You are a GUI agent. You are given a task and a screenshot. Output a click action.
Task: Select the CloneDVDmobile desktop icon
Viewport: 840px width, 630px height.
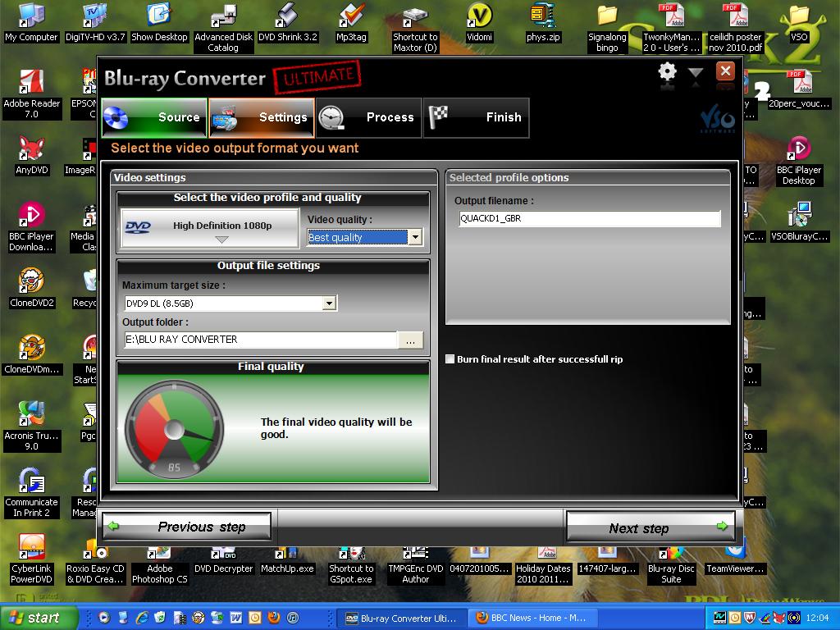32,355
